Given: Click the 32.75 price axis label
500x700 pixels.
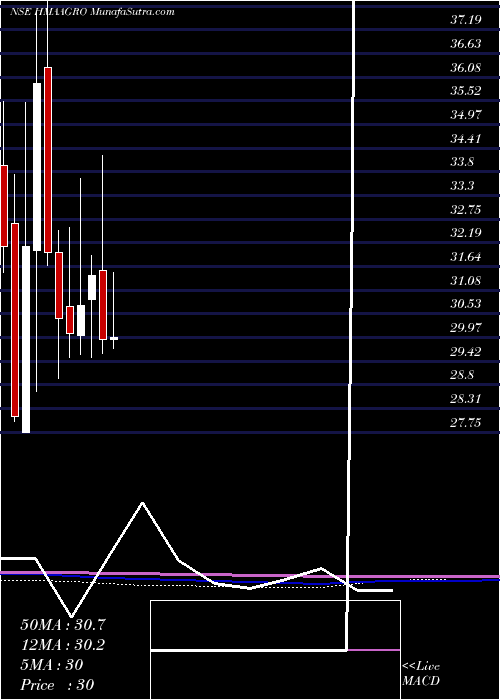Looking at the screenshot, I should (466, 209).
